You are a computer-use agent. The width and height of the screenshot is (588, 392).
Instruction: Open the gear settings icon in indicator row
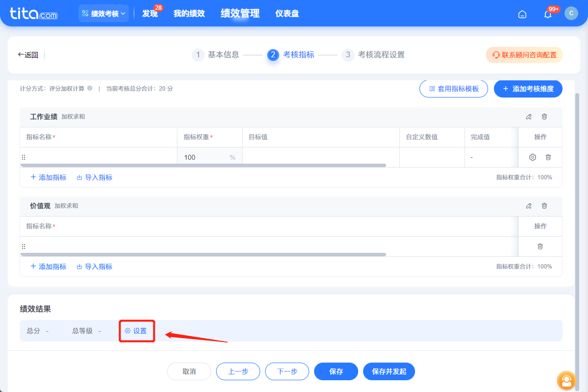click(x=532, y=157)
